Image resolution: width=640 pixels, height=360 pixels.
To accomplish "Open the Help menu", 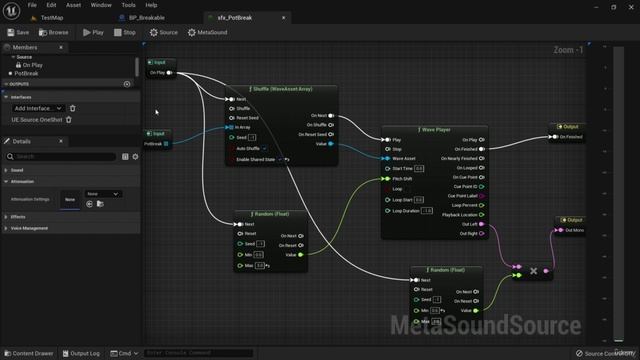I will 151,5.
